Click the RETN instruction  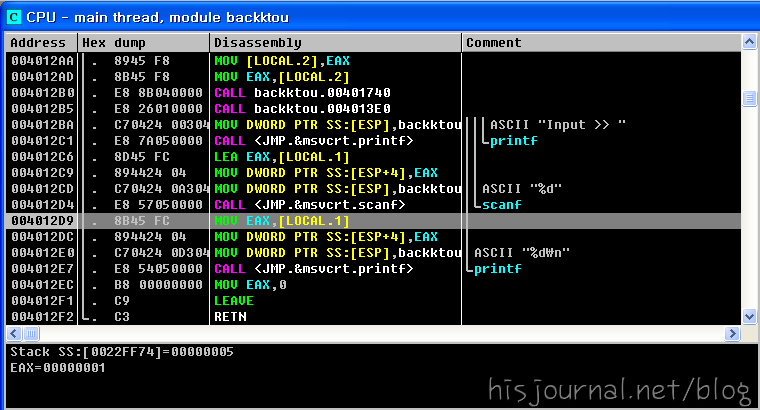point(230,317)
